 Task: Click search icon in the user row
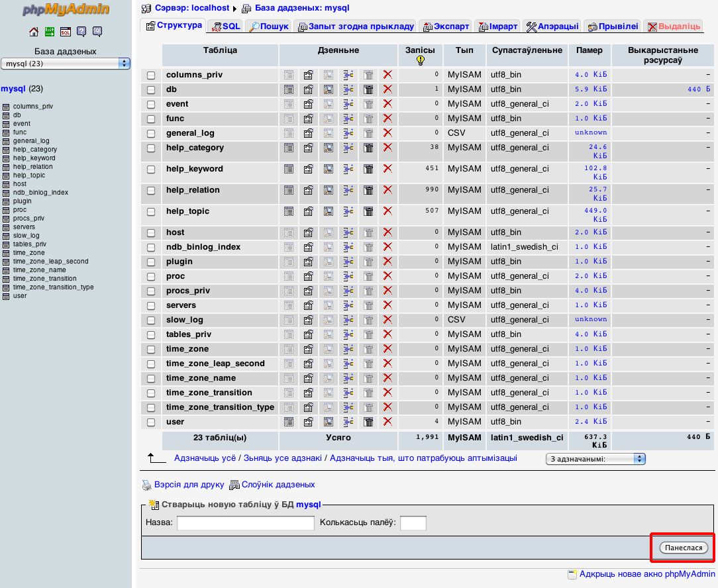329,422
